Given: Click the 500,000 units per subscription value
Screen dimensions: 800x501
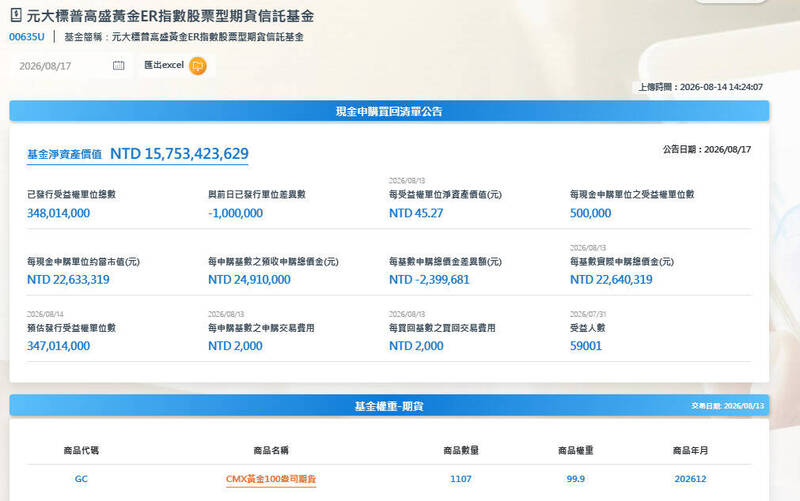Looking at the screenshot, I should [x=590, y=213].
